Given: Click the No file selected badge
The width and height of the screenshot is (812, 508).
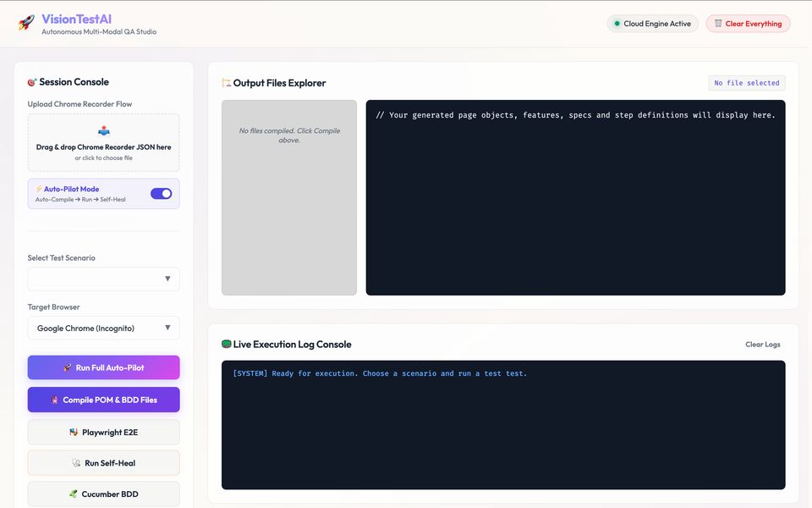Looking at the screenshot, I should coord(747,83).
